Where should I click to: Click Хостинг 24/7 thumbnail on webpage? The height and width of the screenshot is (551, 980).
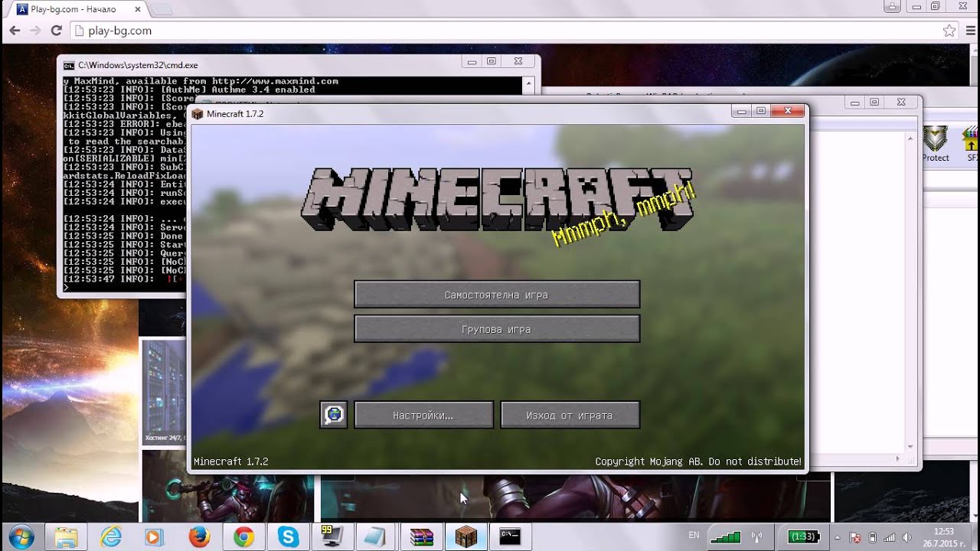163,392
